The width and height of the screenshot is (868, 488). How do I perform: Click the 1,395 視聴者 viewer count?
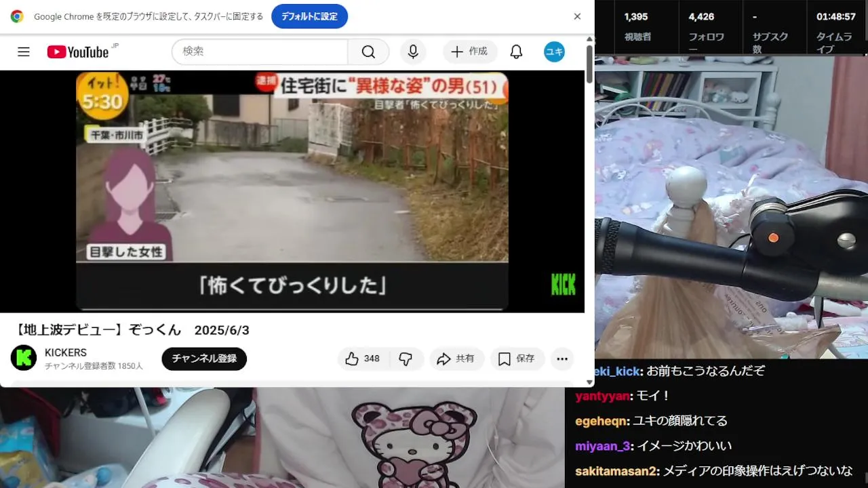(637, 26)
